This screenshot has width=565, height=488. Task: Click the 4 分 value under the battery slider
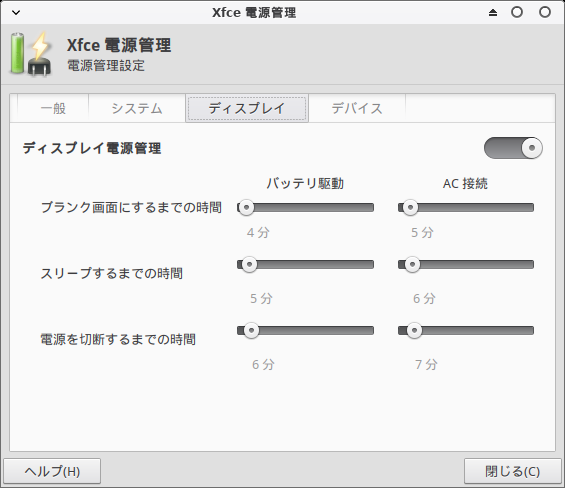tap(258, 232)
